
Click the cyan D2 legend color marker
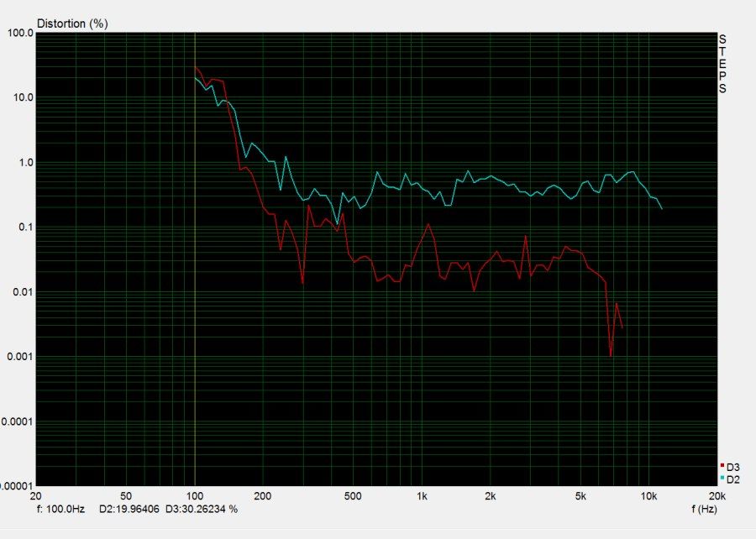(x=722, y=478)
